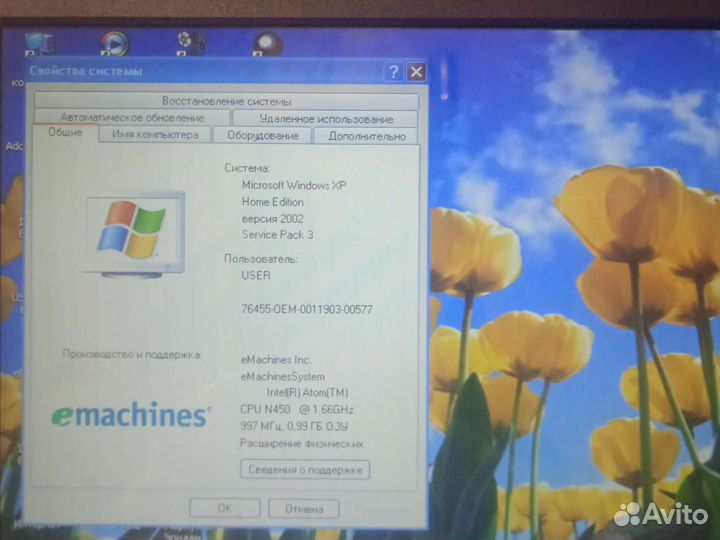720x540 pixels.
Task: Click the product ID 76455-OEM-0011903-00577
Action: [x=307, y=309]
